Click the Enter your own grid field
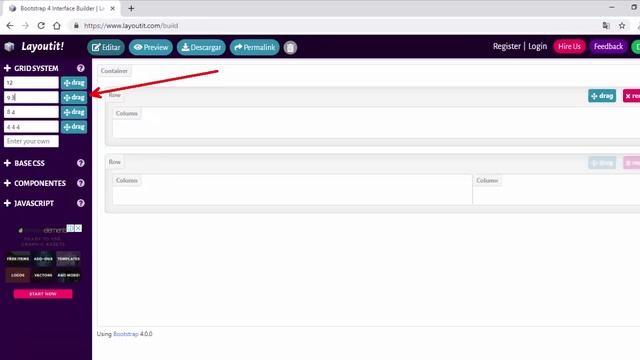Image resolution: width=640 pixels, height=360 pixels. 31,141
